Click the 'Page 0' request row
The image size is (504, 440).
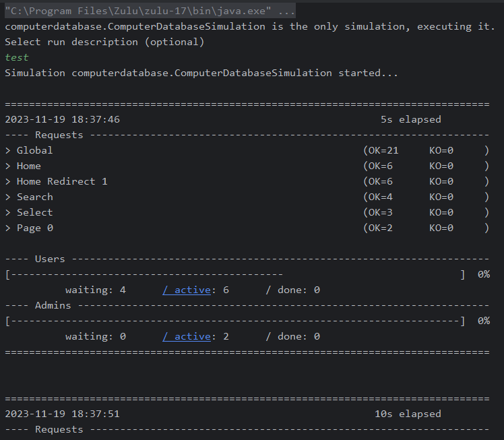(x=247, y=228)
